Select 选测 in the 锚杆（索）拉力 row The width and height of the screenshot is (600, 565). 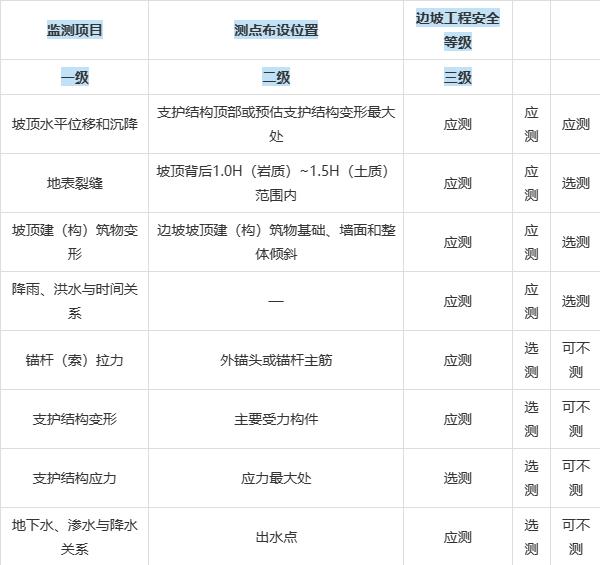click(x=531, y=360)
